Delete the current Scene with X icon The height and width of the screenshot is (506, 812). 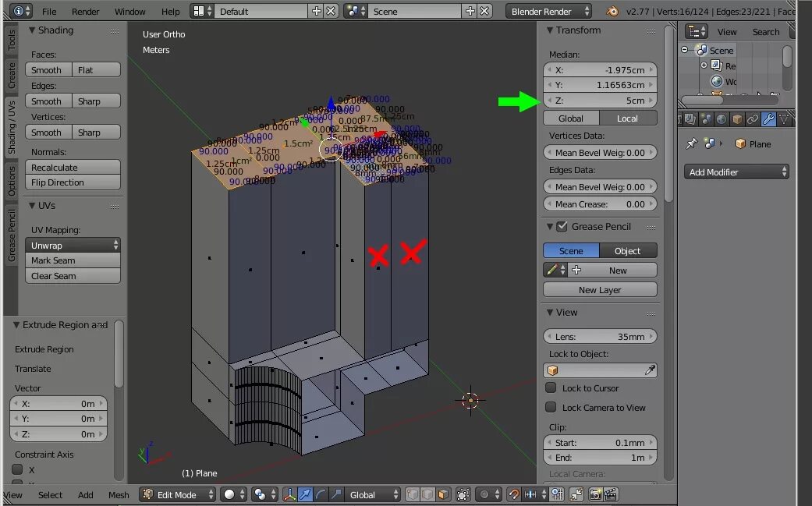point(484,11)
